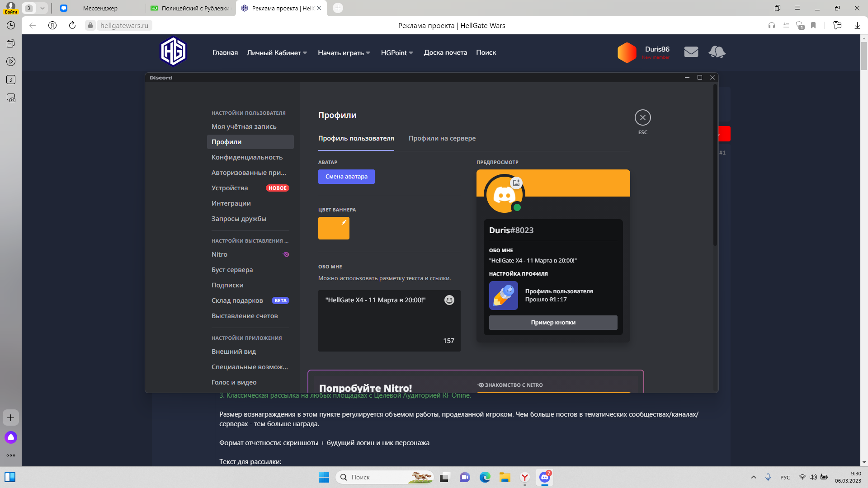Reload the browser page
Image resolution: width=868 pixels, height=488 pixels.
(72, 25)
